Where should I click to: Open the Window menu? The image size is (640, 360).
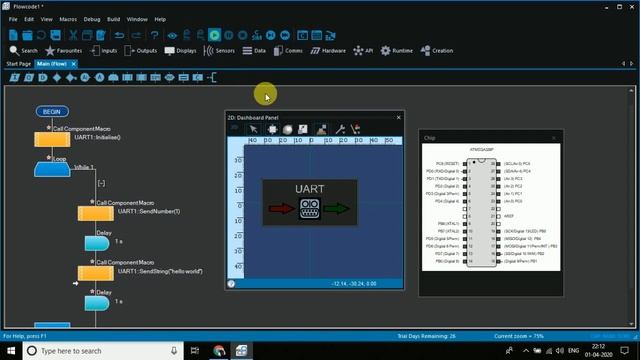pyautogui.click(x=137, y=19)
